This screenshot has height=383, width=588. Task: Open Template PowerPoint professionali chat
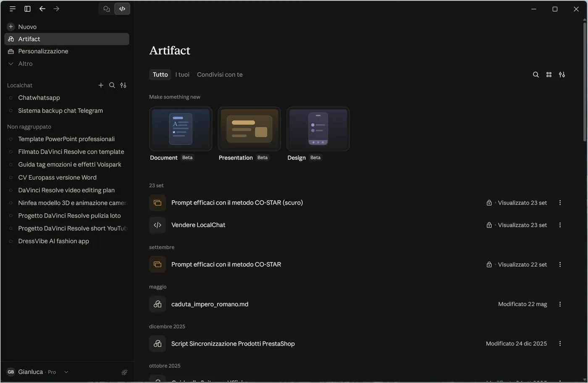coord(67,139)
